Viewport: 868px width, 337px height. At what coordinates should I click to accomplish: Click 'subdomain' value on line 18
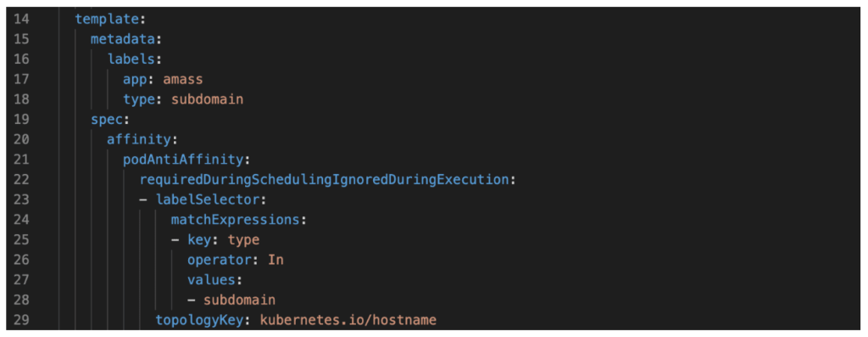point(207,99)
